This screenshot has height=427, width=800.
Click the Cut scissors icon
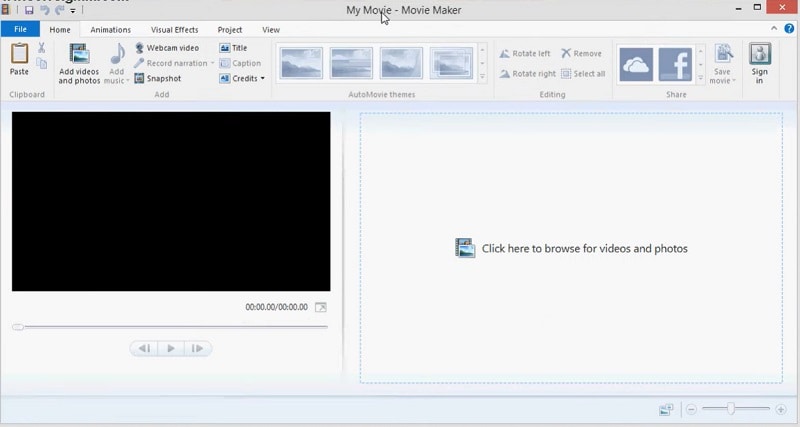[41, 48]
